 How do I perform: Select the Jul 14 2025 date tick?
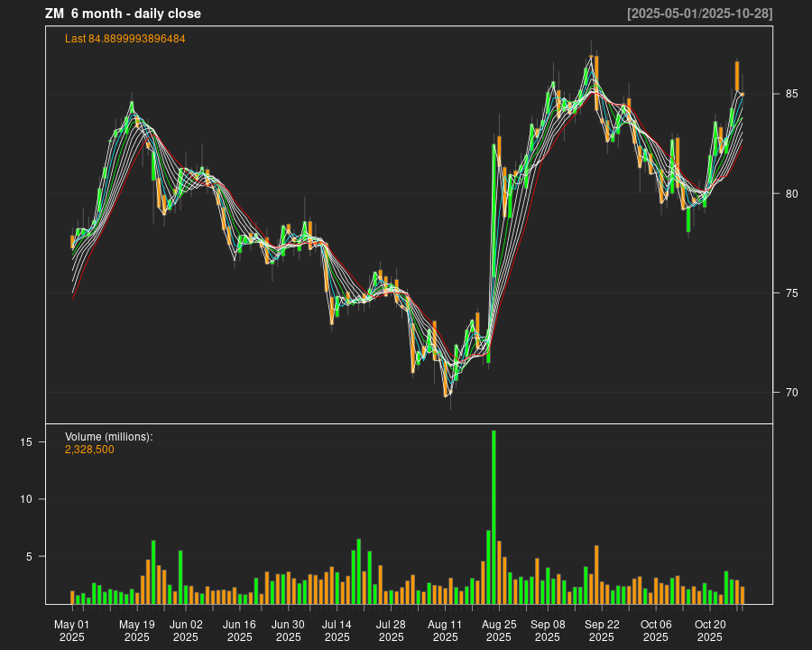[x=337, y=630]
